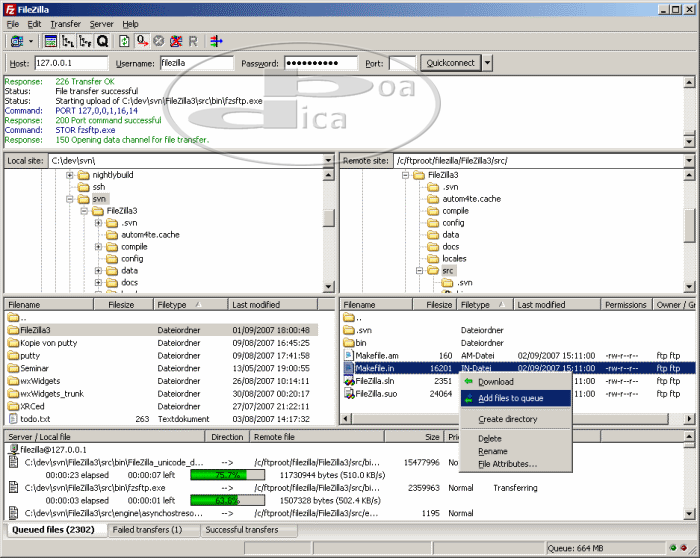This screenshot has width=700, height=558.
Task: Click the process queue toolbar icon
Action: (x=142, y=41)
